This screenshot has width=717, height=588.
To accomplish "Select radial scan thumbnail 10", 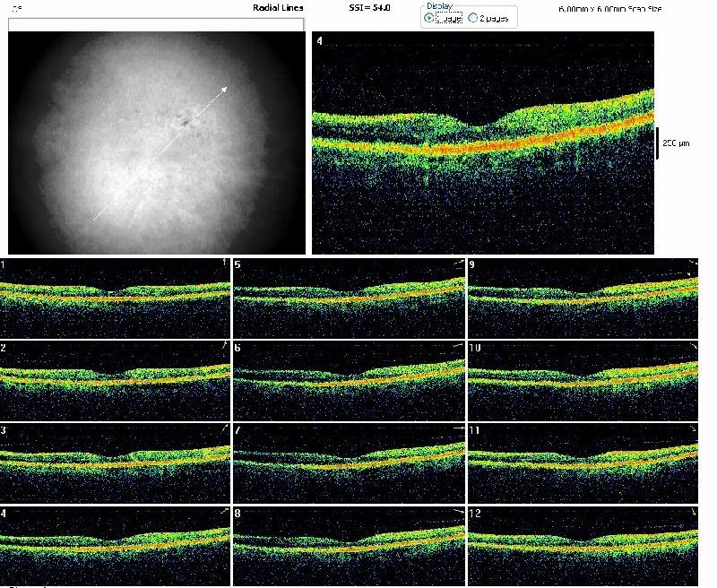I will (x=583, y=380).
